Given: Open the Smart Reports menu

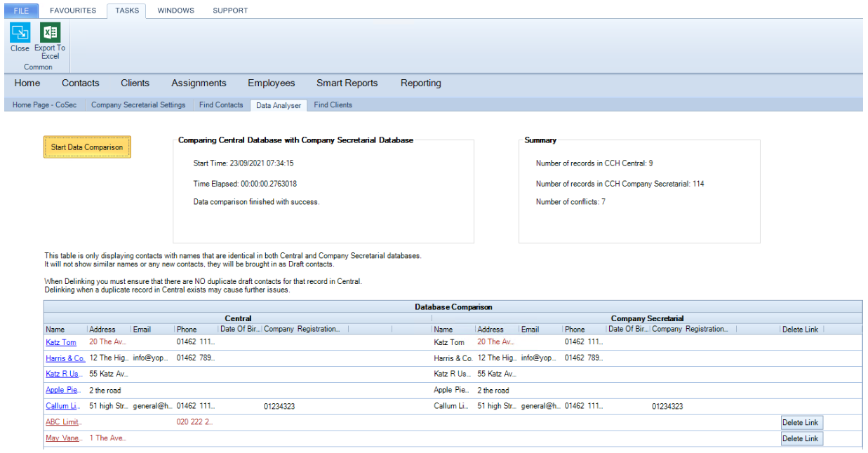Looking at the screenshot, I should [x=347, y=83].
